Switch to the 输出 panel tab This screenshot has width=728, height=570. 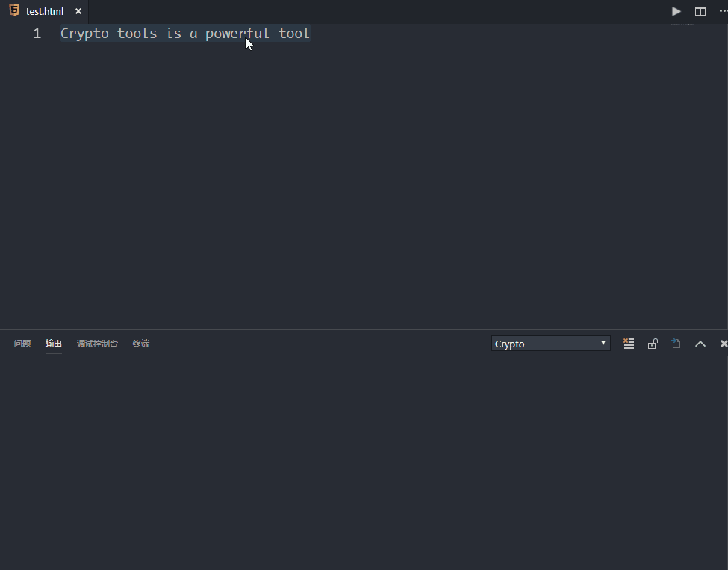tap(54, 344)
